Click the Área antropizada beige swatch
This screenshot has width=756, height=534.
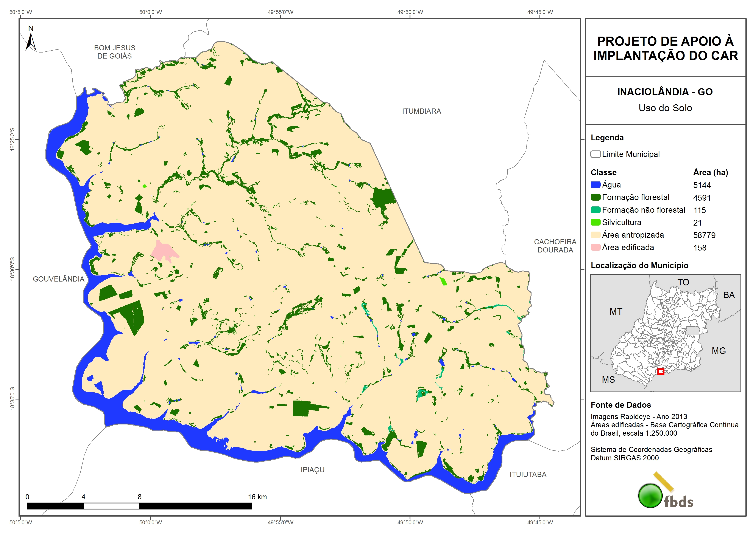click(595, 235)
